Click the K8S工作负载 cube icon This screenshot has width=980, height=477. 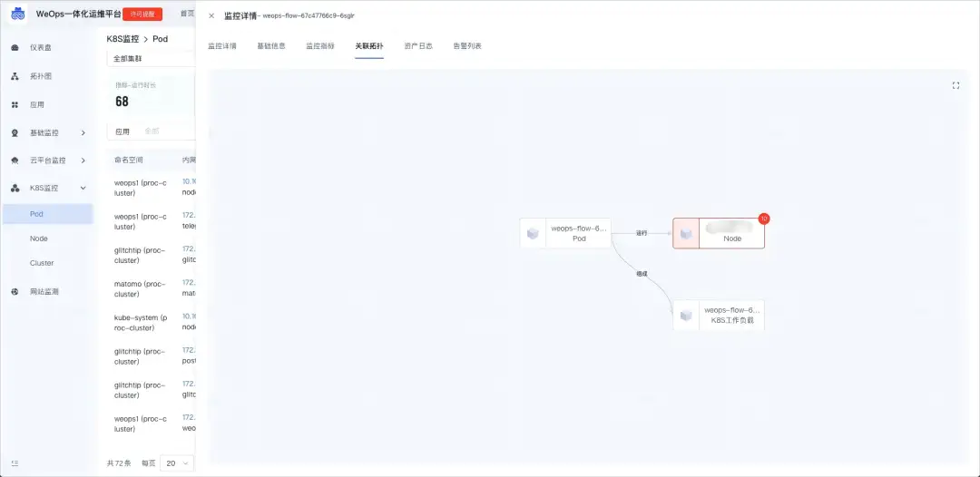[686, 316]
